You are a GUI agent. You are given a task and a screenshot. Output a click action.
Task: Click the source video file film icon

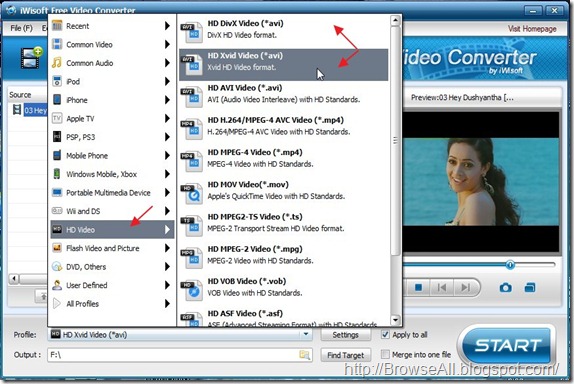click(17, 109)
